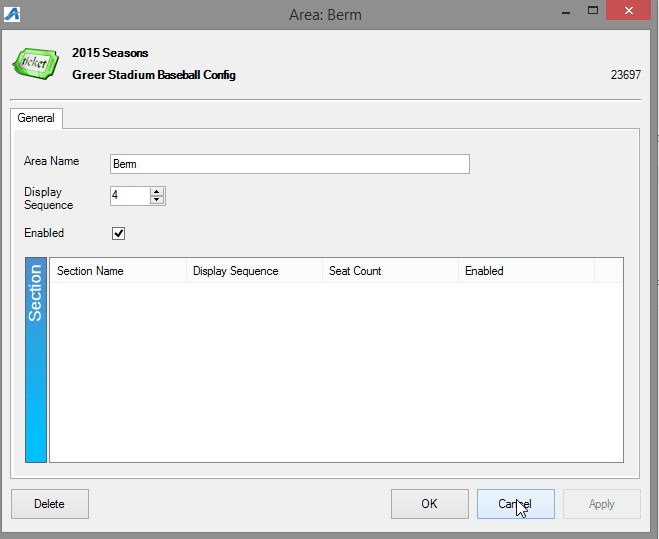The width and height of the screenshot is (659, 539).
Task: Uncheck the Enabled checkbox
Action: click(x=119, y=233)
